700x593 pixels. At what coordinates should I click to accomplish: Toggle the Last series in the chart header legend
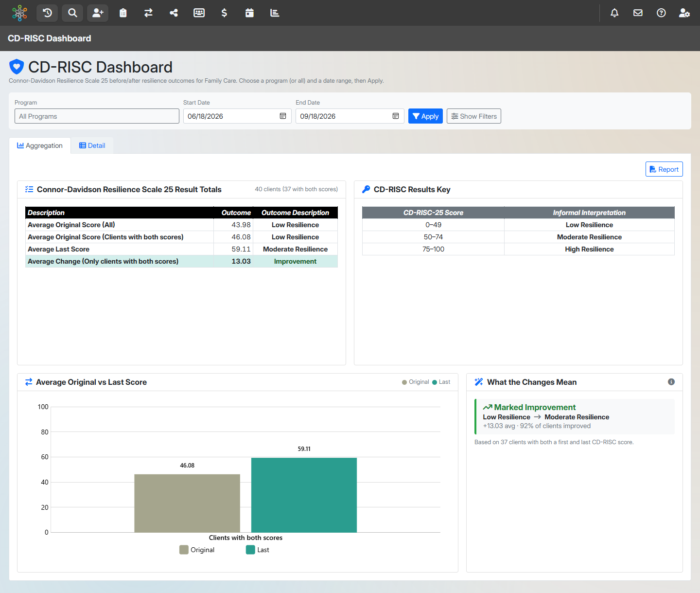click(x=441, y=382)
